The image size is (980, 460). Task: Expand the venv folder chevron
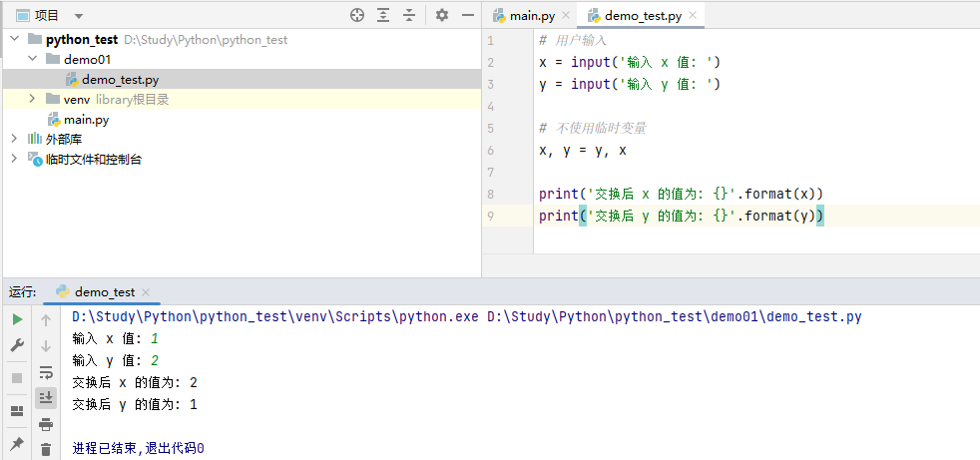tap(32, 99)
